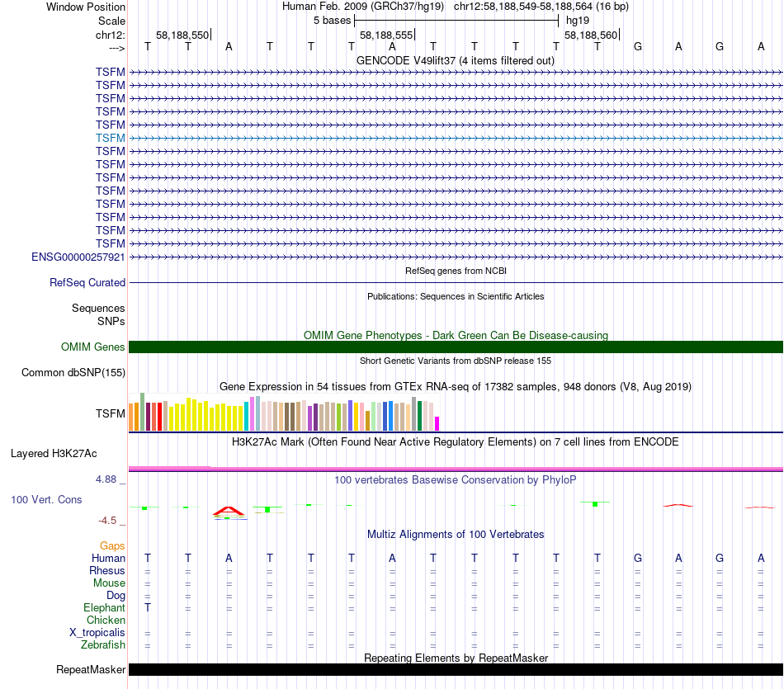Screen dimensions: 784x689
Task: Select the light-blue highlighted TSFM transcript label
Action: 111,138
